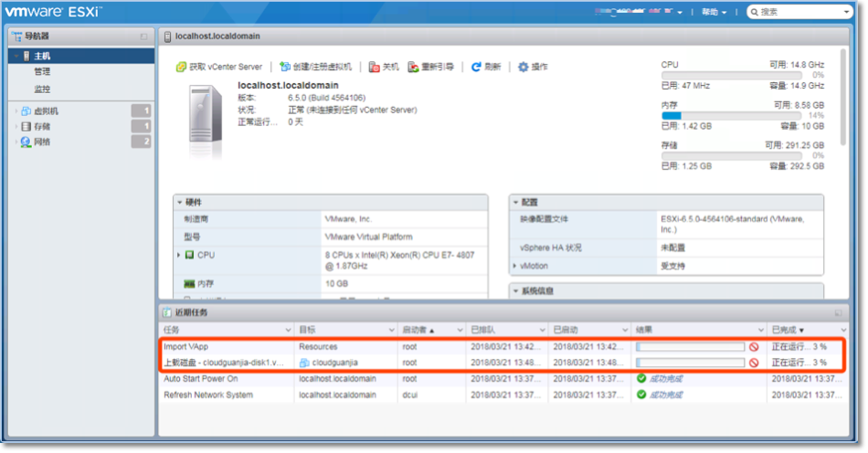The width and height of the screenshot is (868, 453).
Task: Click the vmware ESXi logo
Action: (x=53, y=12)
